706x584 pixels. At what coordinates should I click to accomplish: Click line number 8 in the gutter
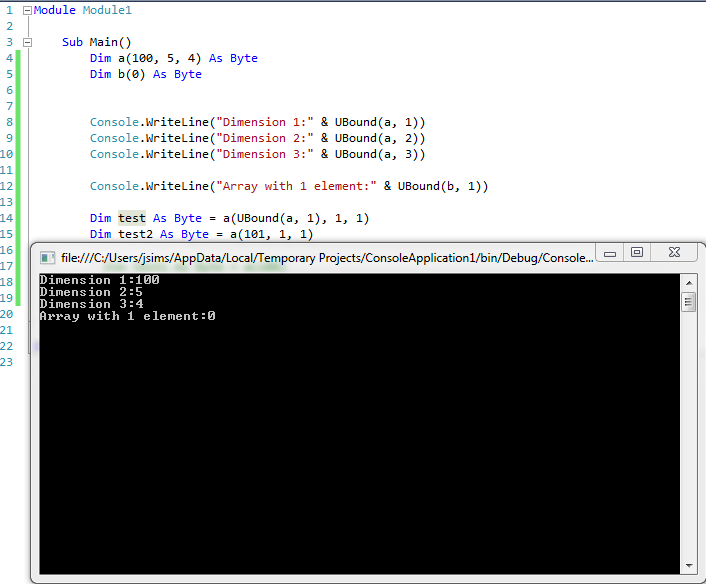9,122
